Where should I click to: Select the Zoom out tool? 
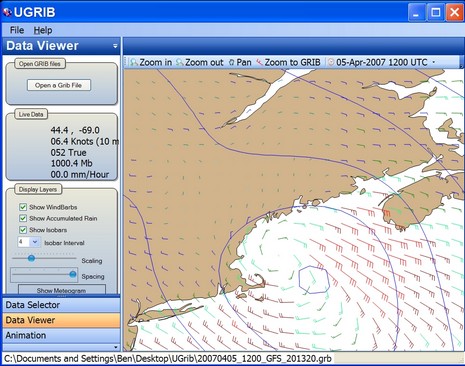click(200, 62)
